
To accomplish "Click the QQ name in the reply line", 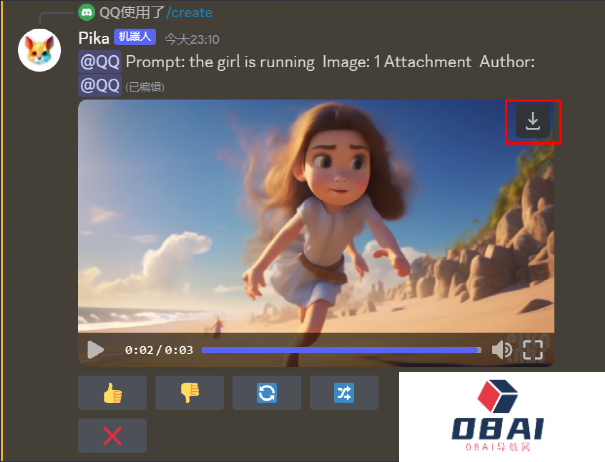I will point(109,12).
